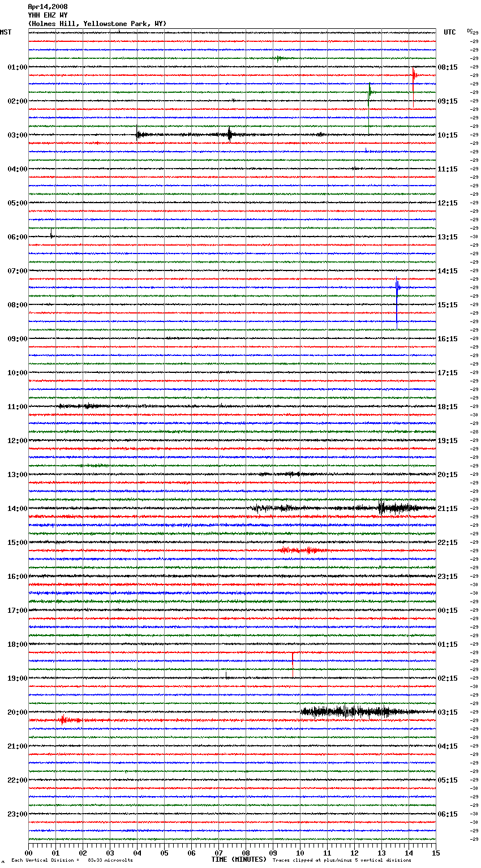Select the 11:00 MST time label
Viewport: 481px width, 868px height.
pos(17,407)
